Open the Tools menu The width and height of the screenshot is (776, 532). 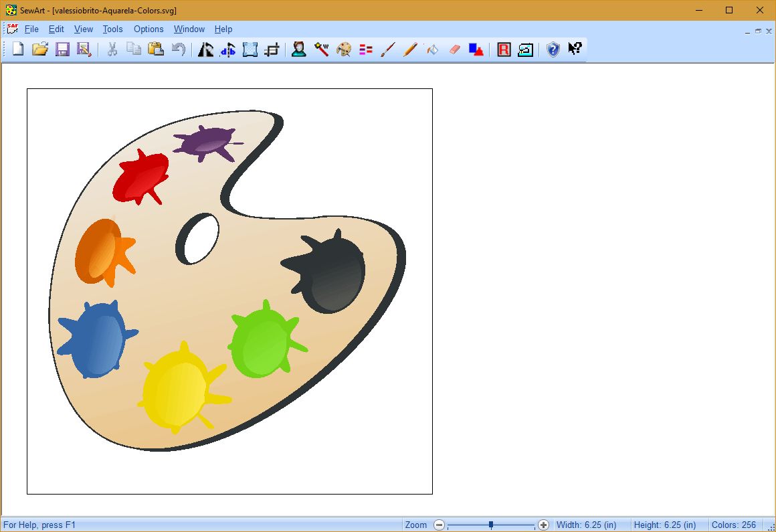click(112, 29)
